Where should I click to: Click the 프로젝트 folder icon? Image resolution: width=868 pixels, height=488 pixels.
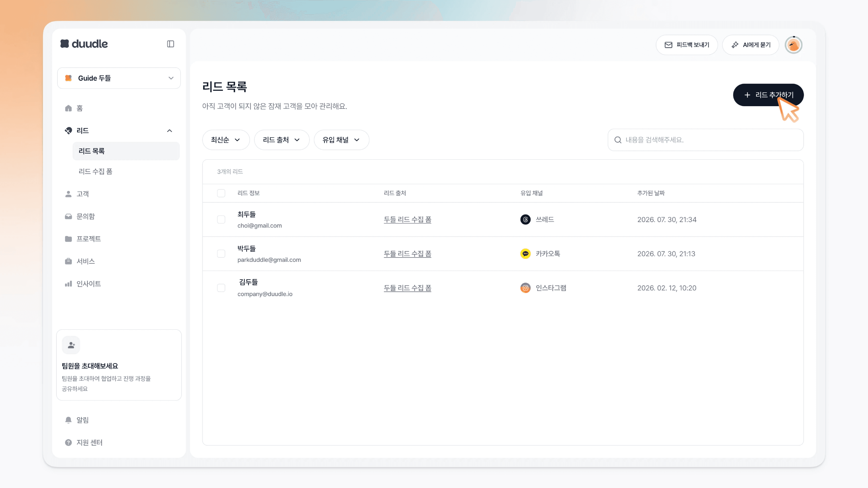tap(68, 239)
